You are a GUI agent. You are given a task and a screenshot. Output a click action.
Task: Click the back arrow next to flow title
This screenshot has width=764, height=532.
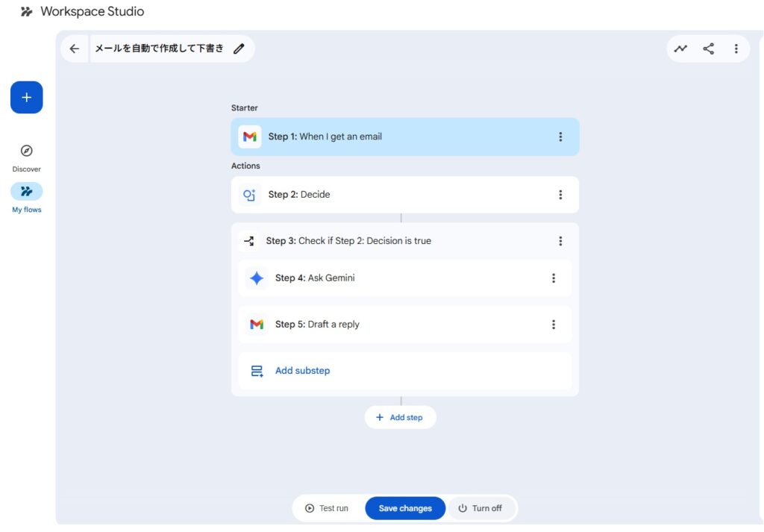click(x=74, y=49)
